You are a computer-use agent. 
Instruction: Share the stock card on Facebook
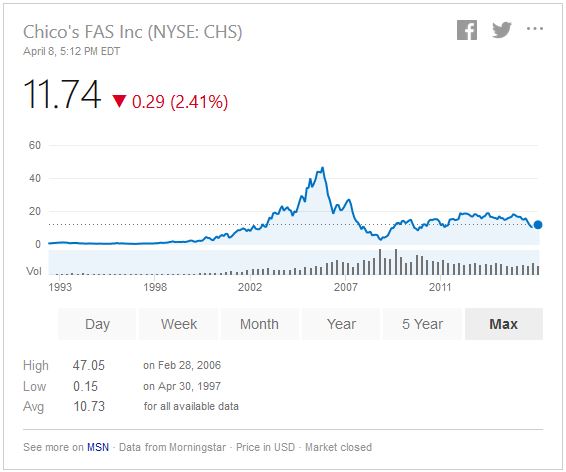[x=467, y=30]
